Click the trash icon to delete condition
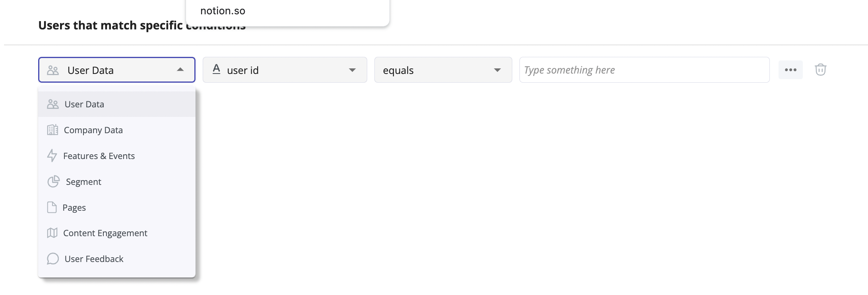The image size is (868, 295). 820,70
